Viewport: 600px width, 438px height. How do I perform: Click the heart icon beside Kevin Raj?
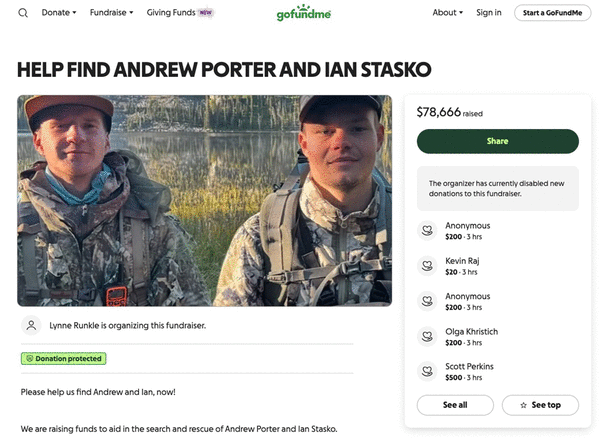[427, 266]
